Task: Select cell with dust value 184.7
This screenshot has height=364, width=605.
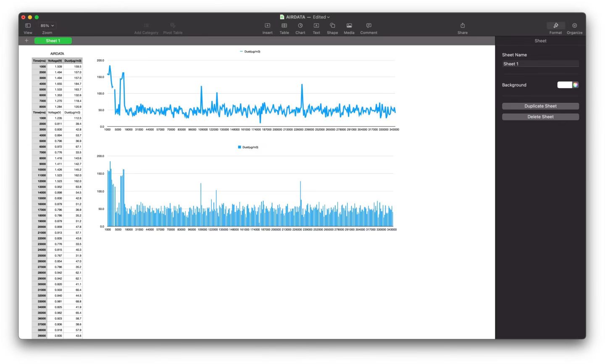Action: point(73,84)
